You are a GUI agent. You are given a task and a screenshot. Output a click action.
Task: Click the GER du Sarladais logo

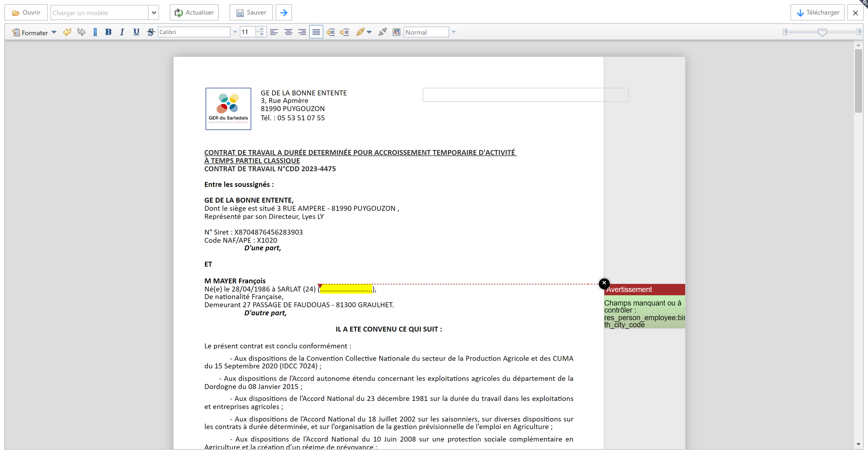[x=228, y=109]
